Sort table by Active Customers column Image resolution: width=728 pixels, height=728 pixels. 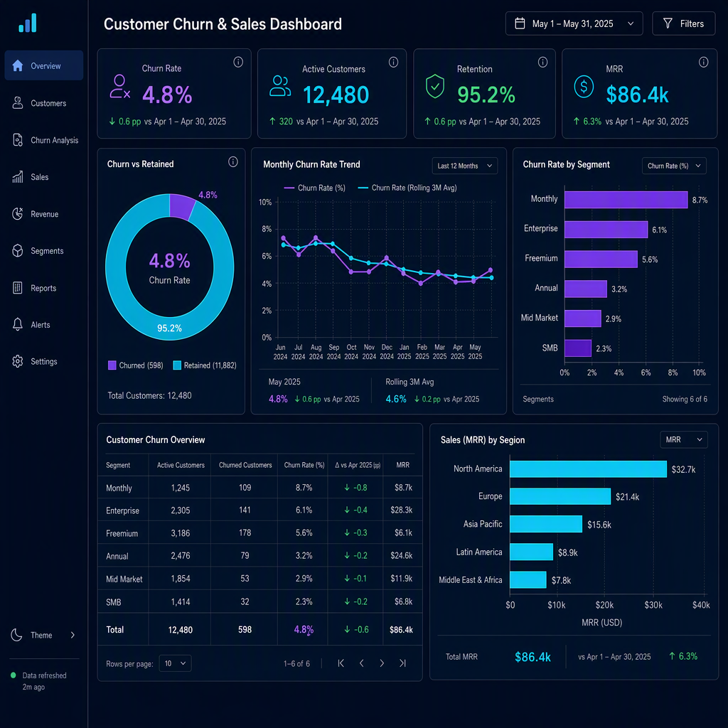pyautogui.click(x=181, y=465)
